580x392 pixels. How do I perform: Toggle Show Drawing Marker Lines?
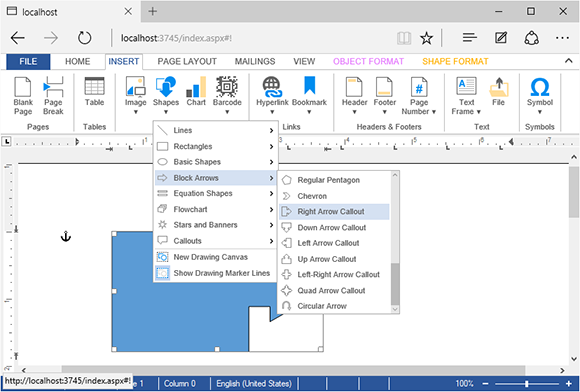tap(215, 273)
